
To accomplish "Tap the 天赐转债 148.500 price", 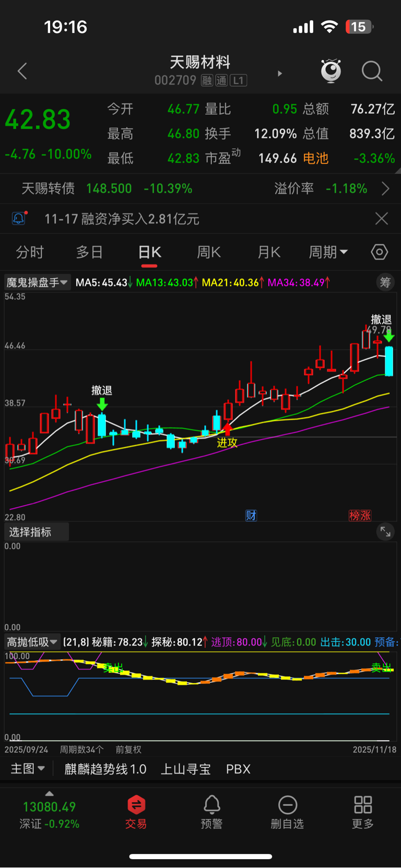I will point(109,188).
